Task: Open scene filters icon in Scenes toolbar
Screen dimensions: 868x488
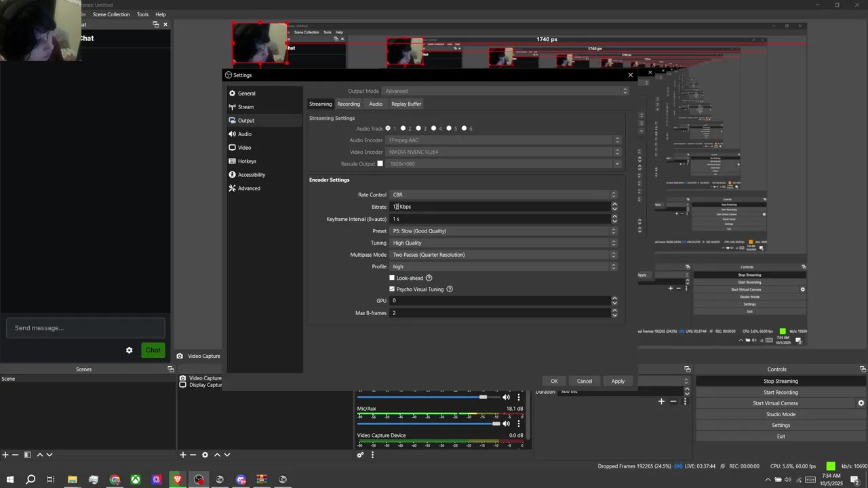Action: pos(27,455)
